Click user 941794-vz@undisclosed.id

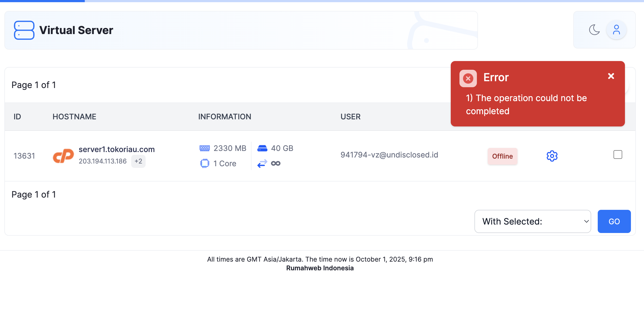click(x=389, y=155)
